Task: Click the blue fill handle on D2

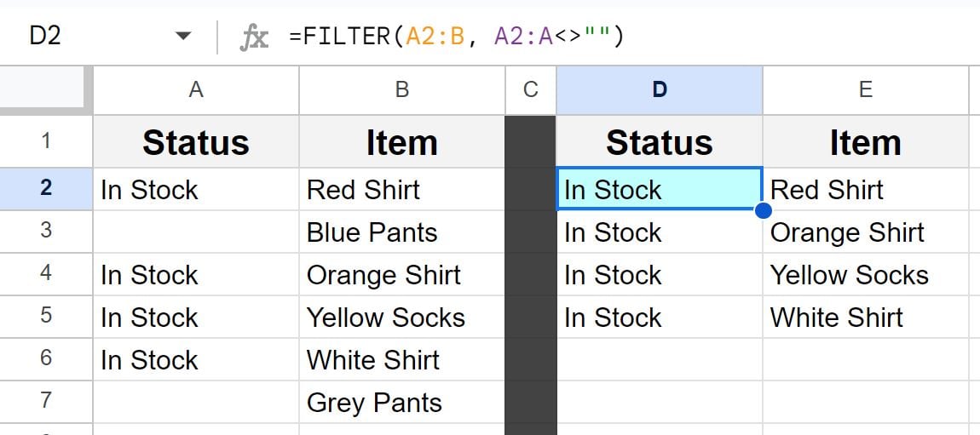Action: 763,210
